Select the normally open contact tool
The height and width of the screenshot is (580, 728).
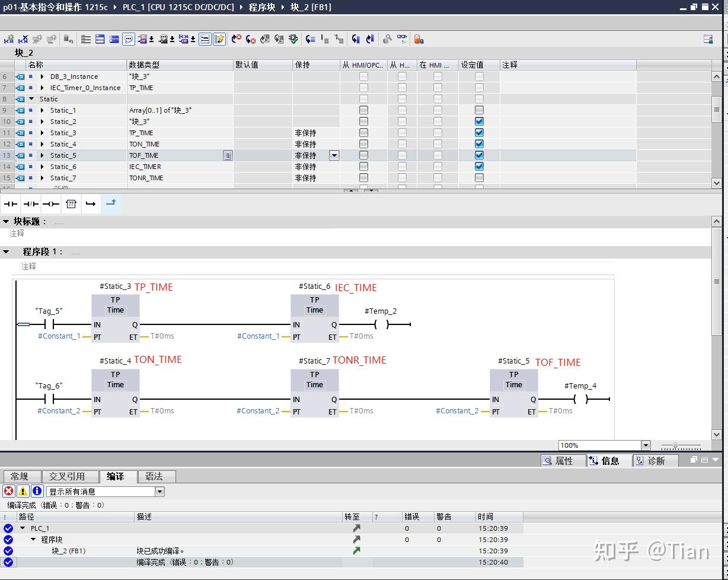(x=10, y=203)
